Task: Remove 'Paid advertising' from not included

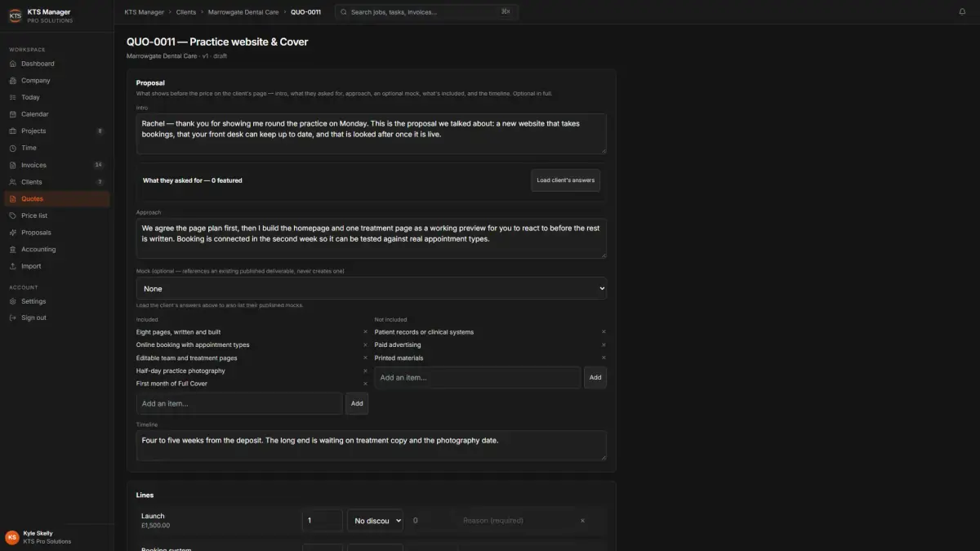Action: point(604,345)
